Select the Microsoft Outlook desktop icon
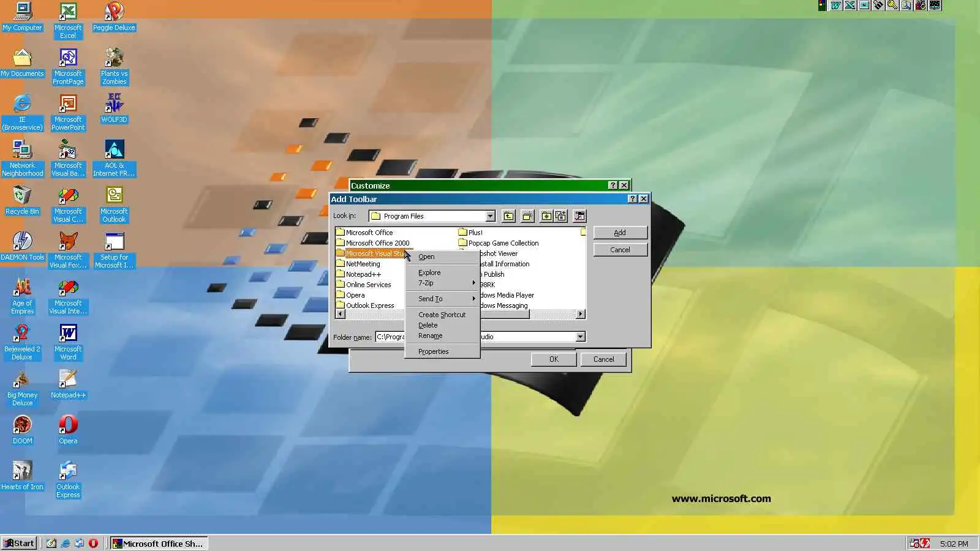This screenshot has height=551, width=980. (114, 204)
